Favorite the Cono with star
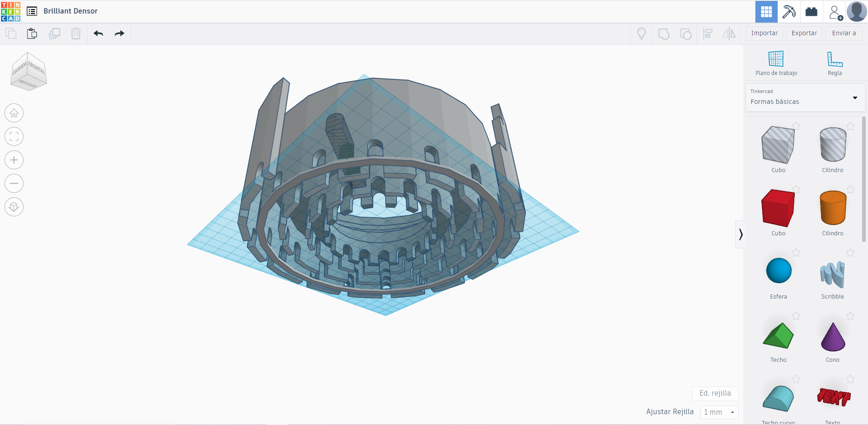The image size is (868, 425). click(x=850, y=316)
